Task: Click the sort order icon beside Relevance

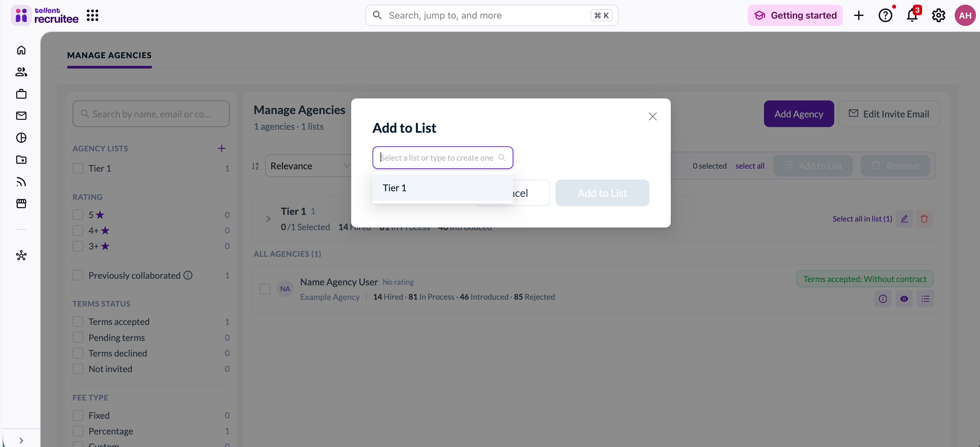Action: click(x=255, y=166)
